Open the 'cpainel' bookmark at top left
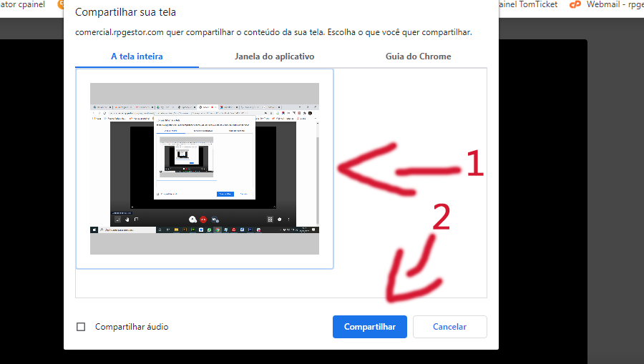 pyautogui.click(x=25, y=4)
